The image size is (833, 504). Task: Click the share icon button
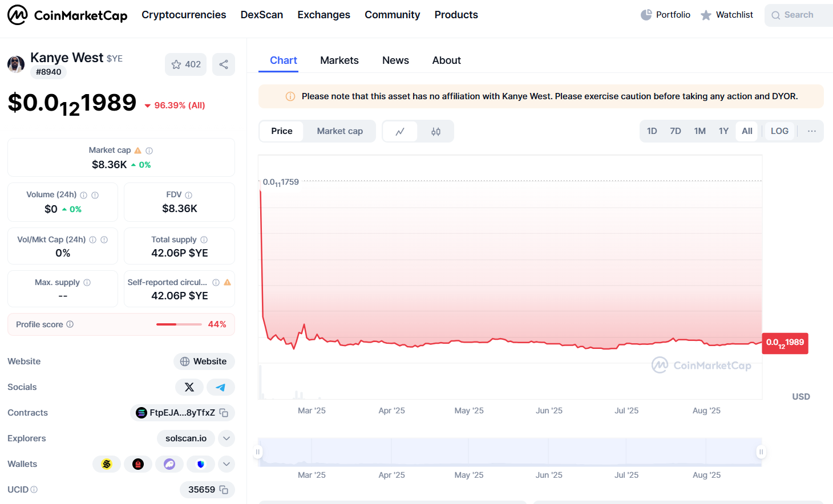[224, 64]
